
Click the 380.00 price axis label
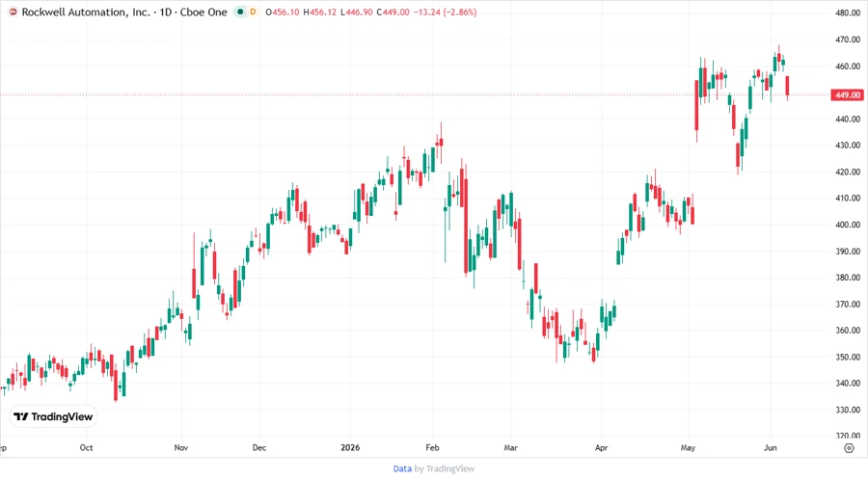(848, 278)
